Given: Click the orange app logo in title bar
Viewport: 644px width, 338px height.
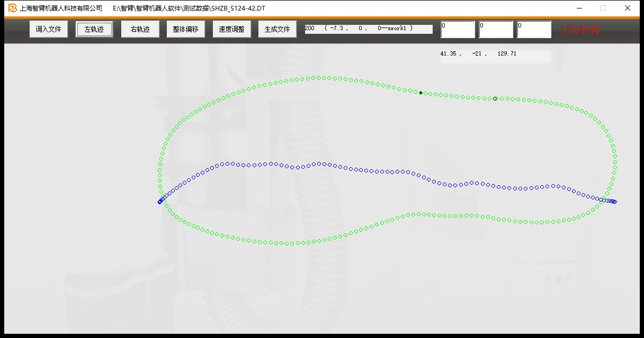Looking at the screenshot, I should 12,8.
